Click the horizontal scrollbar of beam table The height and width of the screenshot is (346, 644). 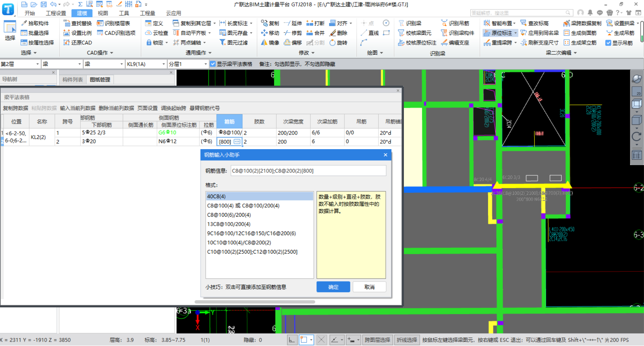[255, 302]
